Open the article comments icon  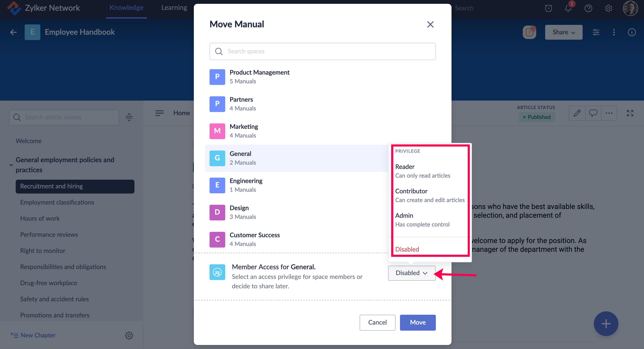coord(593,113)
